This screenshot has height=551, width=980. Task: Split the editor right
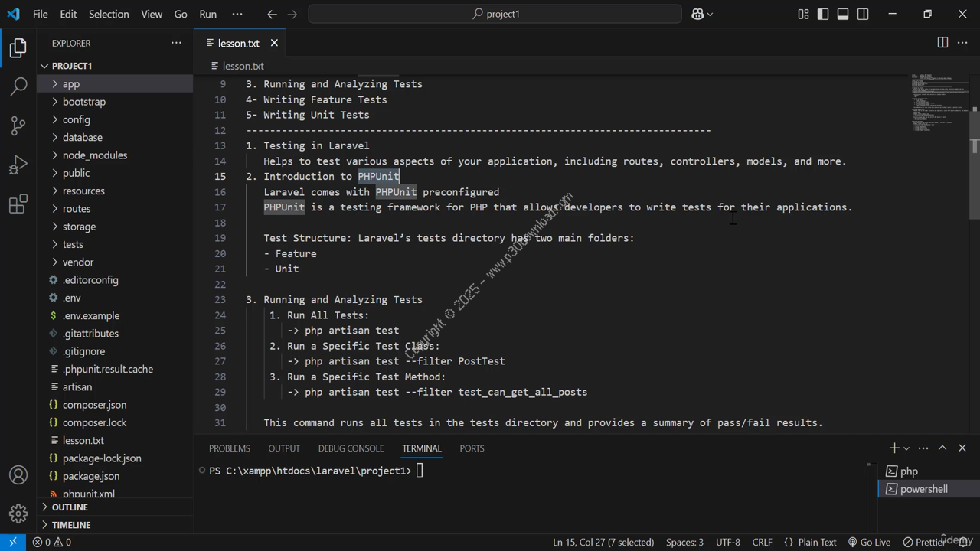[x=942, y=43]
